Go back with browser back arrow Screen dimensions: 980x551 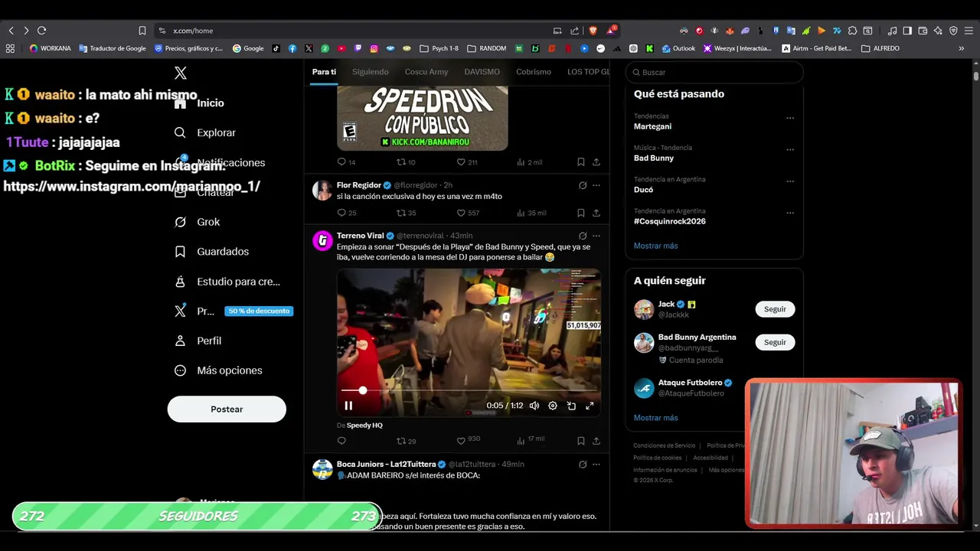(11, 31)
